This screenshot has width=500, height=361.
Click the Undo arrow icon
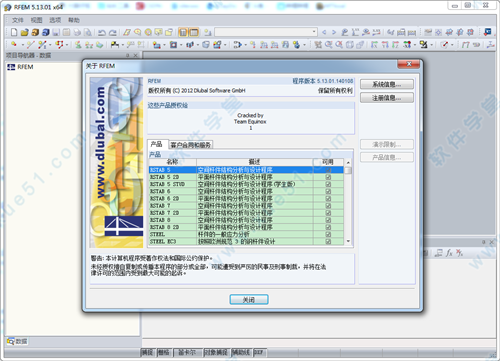click(102, 32)
